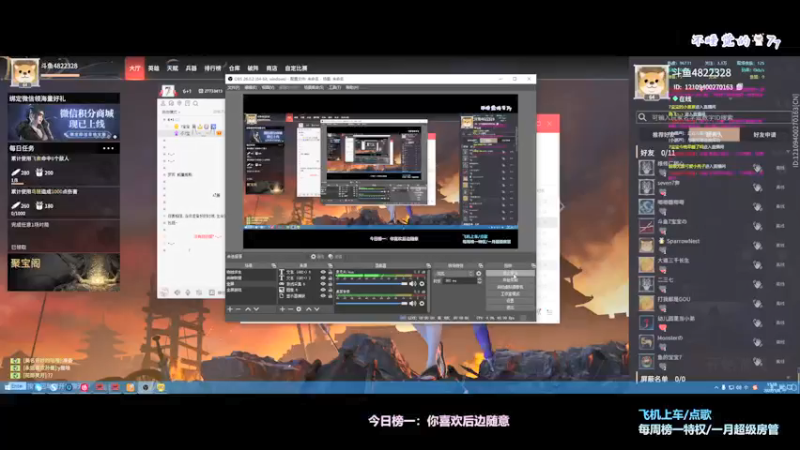Click the speaker icon at chat window bottom

click(x=178, y=292)
